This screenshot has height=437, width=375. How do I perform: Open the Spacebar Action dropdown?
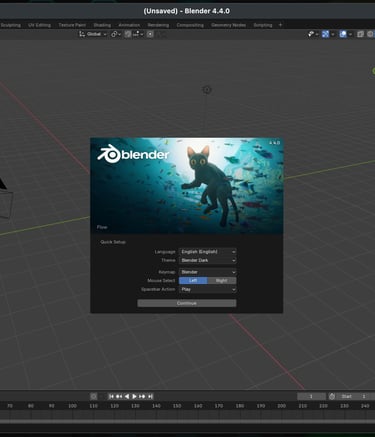point(208,289)
